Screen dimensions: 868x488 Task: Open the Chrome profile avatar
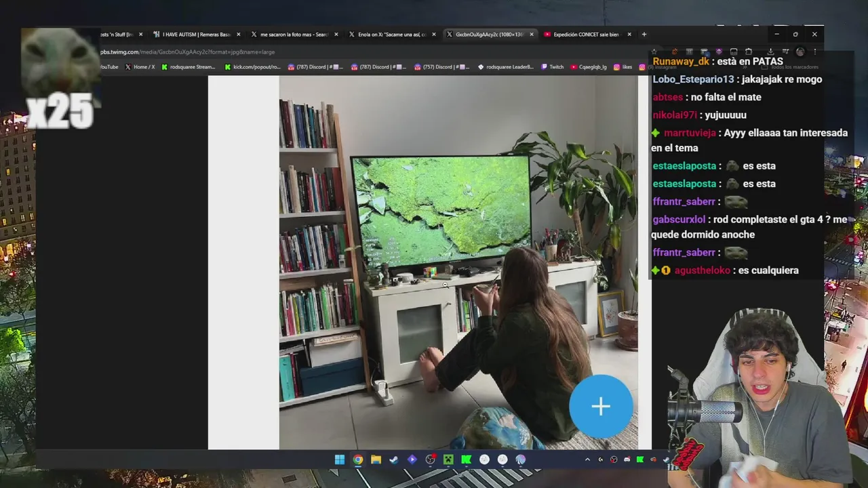(800, 52)
